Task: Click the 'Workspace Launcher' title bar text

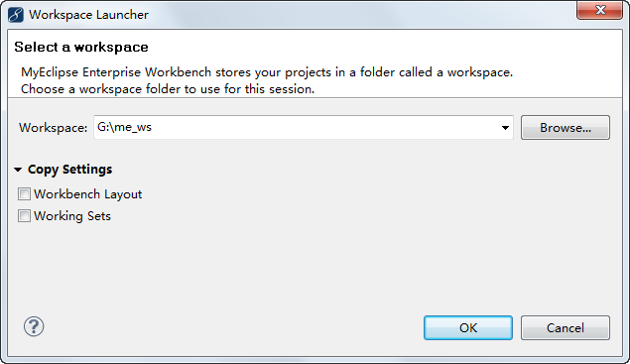Action: (x=88, y=15)
